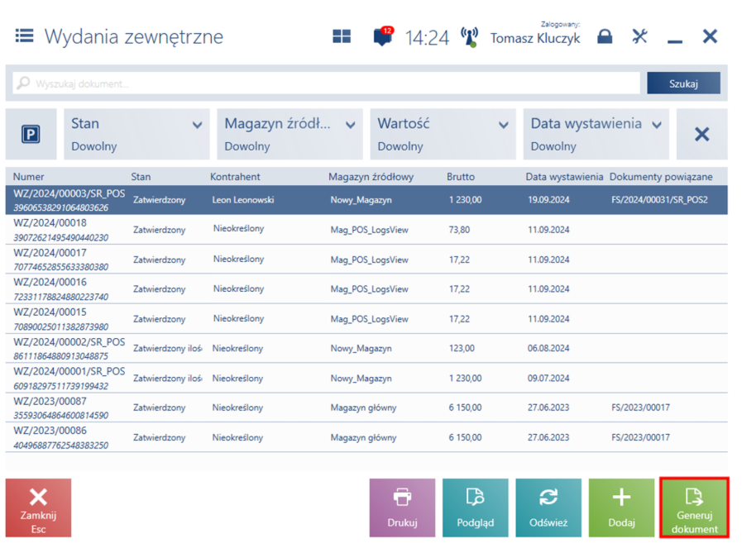
Task: Click the Drukuj print button
Action: [402, 508]
